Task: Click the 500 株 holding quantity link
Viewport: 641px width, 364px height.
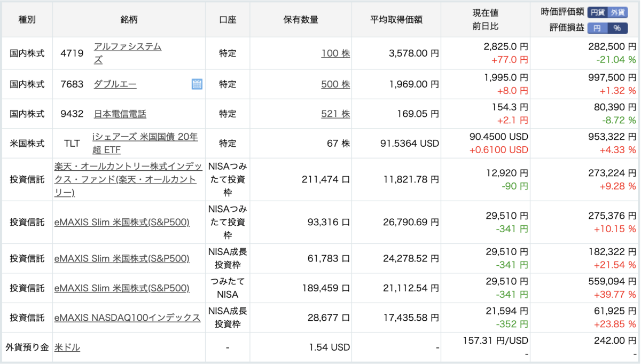Action: [335, 84]
